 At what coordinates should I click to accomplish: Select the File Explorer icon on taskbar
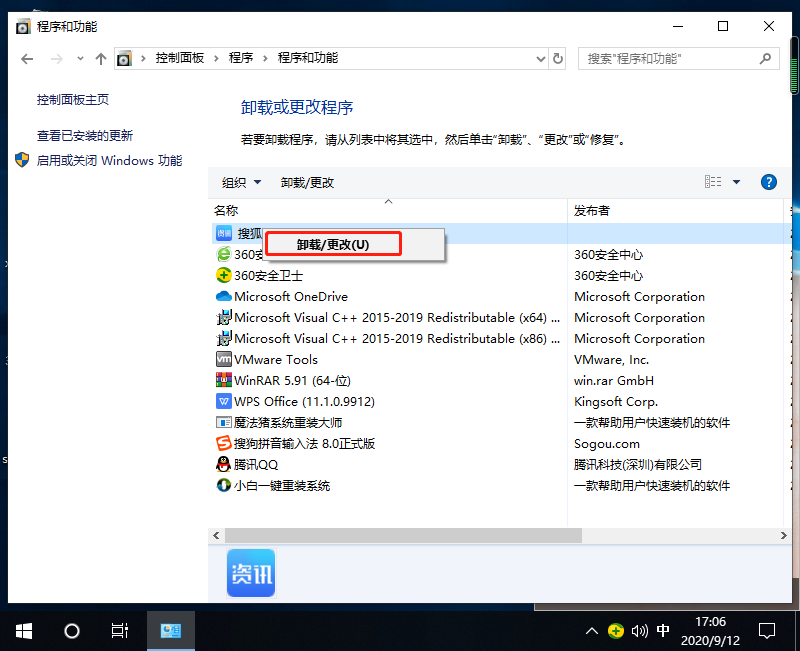click(x=170, y=630)
